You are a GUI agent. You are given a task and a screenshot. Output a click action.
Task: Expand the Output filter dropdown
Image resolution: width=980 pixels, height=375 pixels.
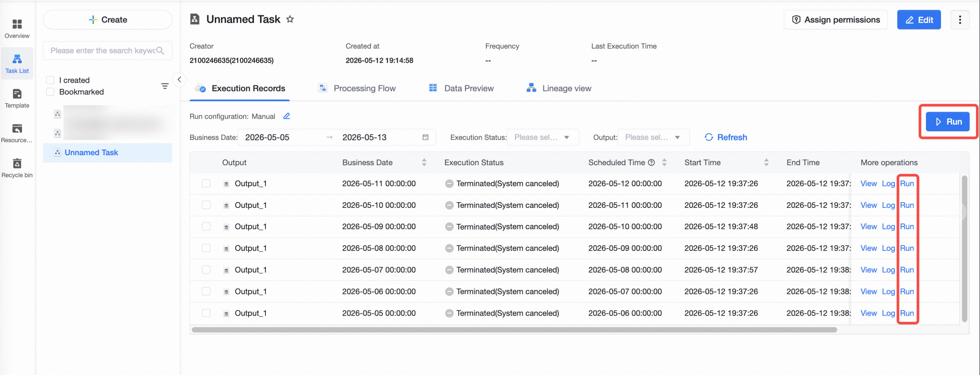(653, 137)
